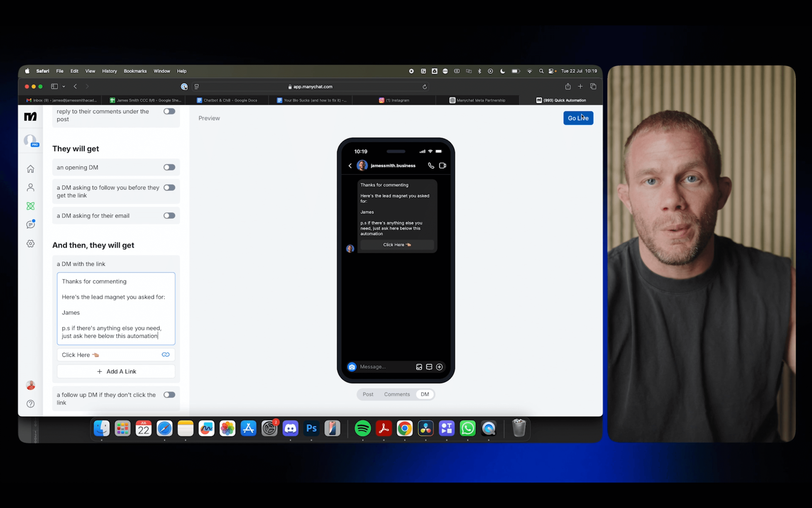Open the Apple menu

pyautogui.click(x=27, y=71)
